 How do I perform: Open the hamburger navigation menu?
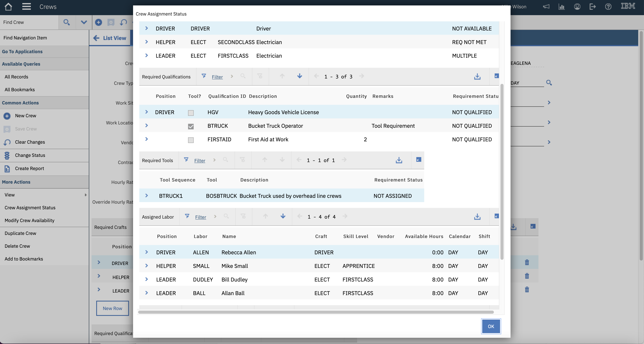pyautogui.click(x=26, y=7)
